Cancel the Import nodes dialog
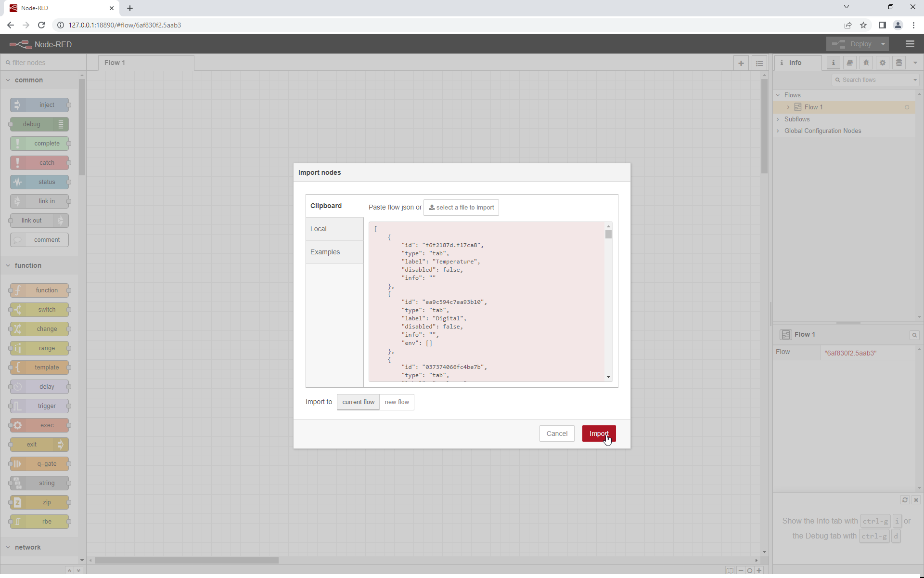924x578 pixels. pyautogui.click(x=557, y=433)
